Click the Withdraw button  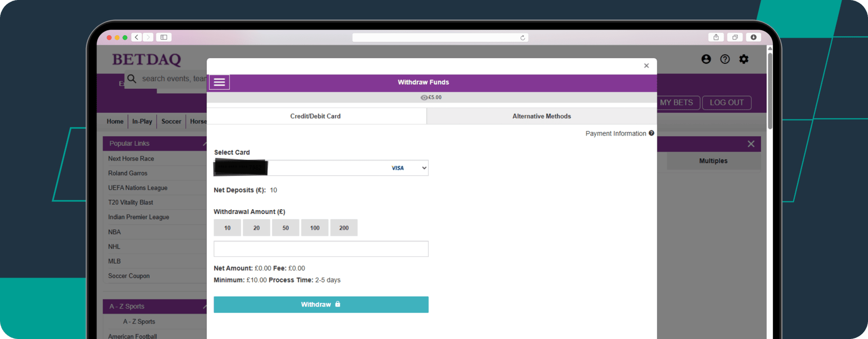(321, 305)
